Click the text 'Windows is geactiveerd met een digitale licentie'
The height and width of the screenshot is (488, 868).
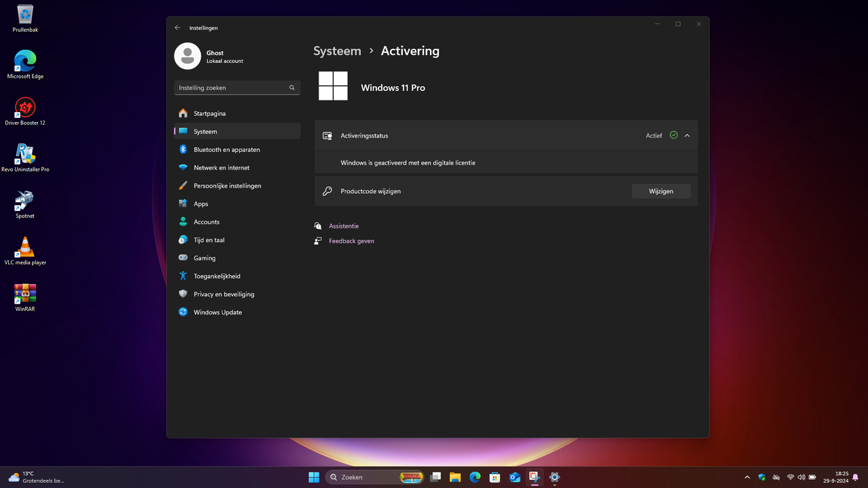[x=408, y=163]
